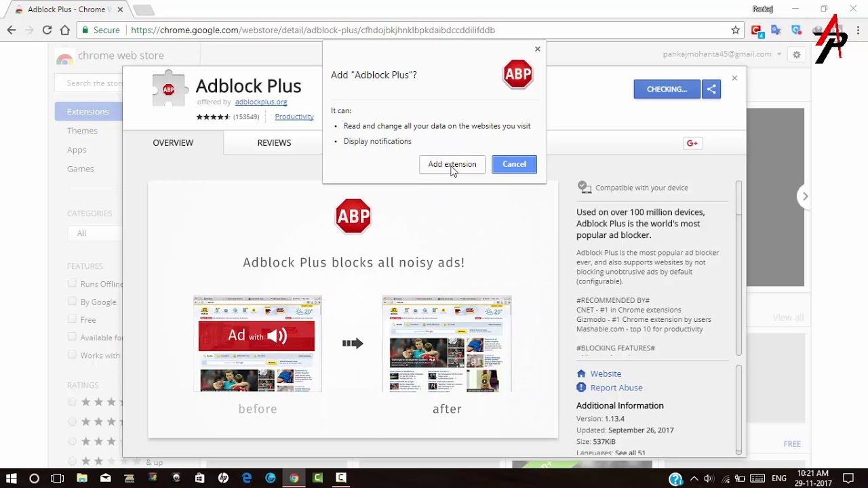Click the Add extension button
The image size is (868, 488).
[452, 164]
